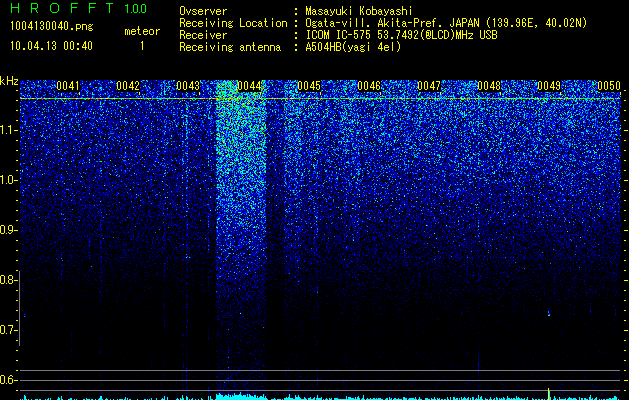Viewport: 629px width, 400px height.
Task: Click the Receiver label
Action: (203, 35)
